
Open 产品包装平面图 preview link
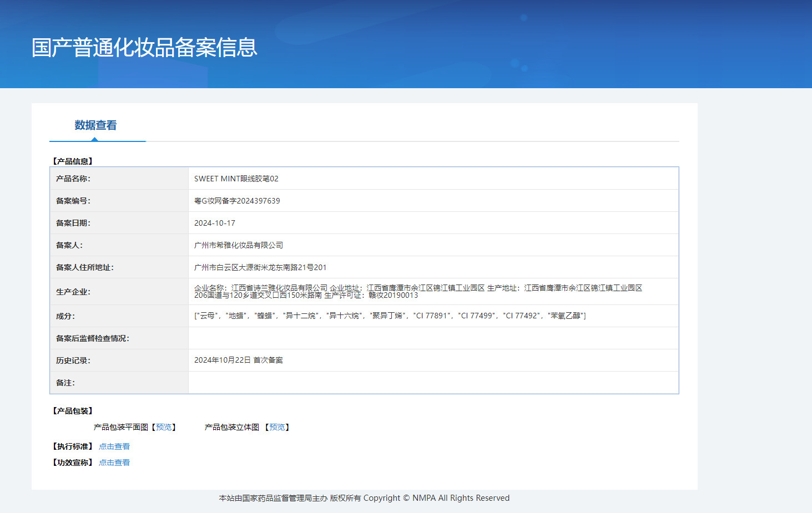[164, 427]
